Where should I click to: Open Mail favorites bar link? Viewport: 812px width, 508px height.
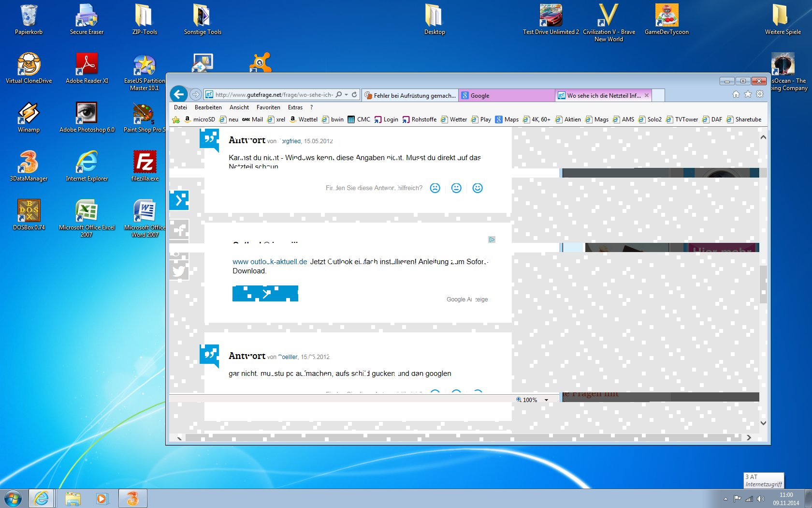point(253,120)
